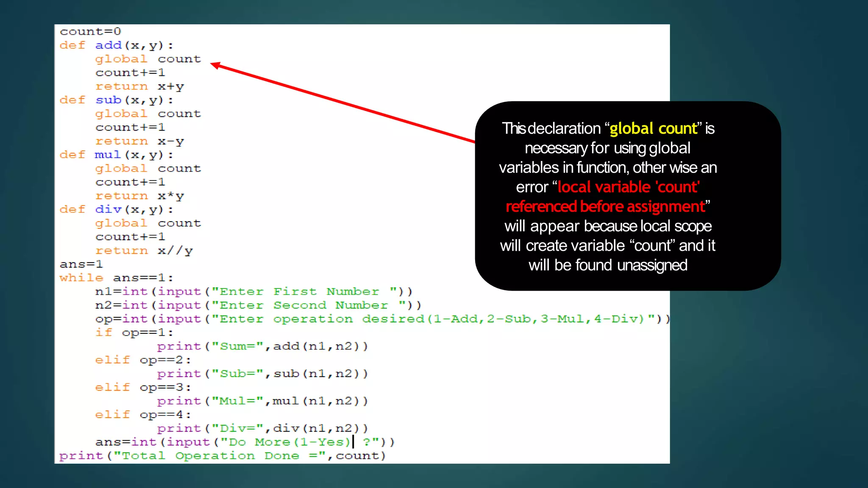The height and width of the screenshot is (488, 868).
Task: Click the print "Sub=" code line
Action: click(x=262, y=374)
